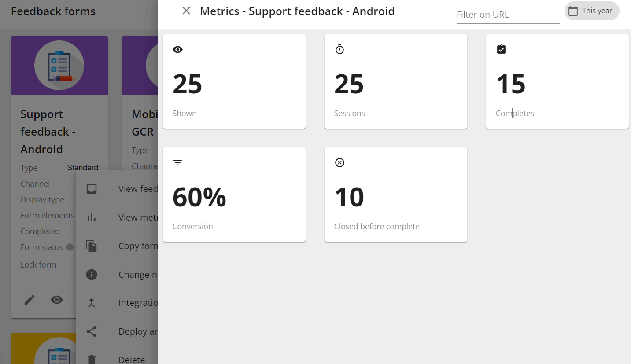The width and height of the screenshot is (631, 364).
Task: Click the Copy form duplicate icon
Action: point(92,246)
